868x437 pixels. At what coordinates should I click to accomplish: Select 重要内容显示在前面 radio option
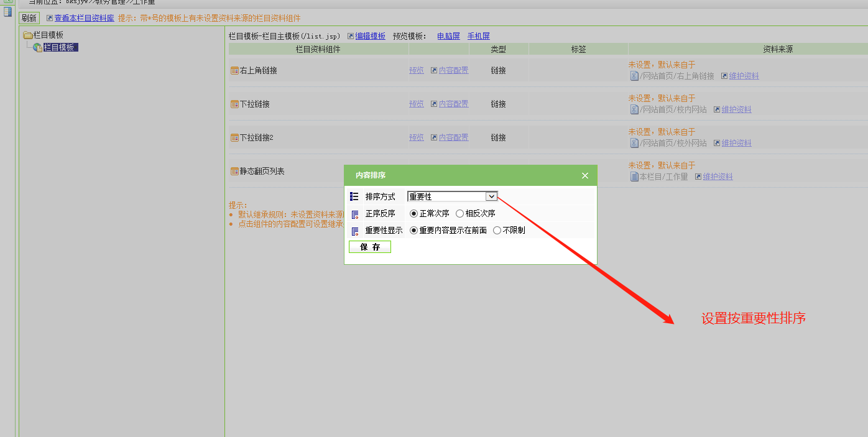pyautogui.click(x=414, y=230)
